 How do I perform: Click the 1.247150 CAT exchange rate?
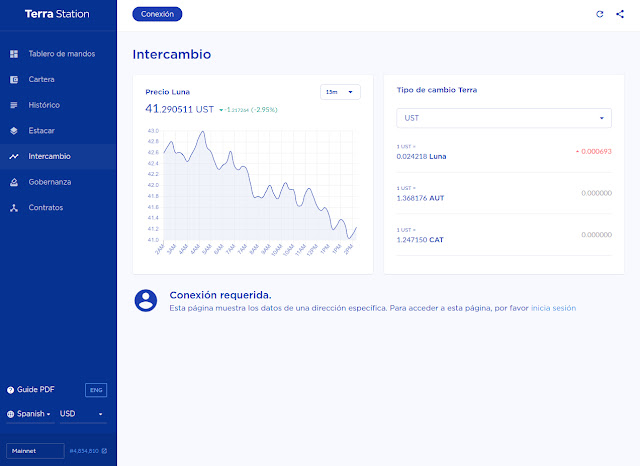pyautogui.click(x=420, y=240)
